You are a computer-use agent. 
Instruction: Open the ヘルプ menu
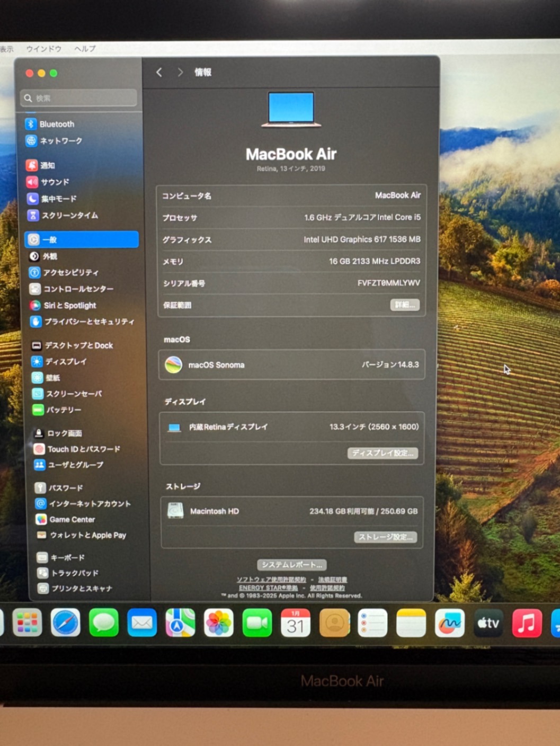click(85, 49)
